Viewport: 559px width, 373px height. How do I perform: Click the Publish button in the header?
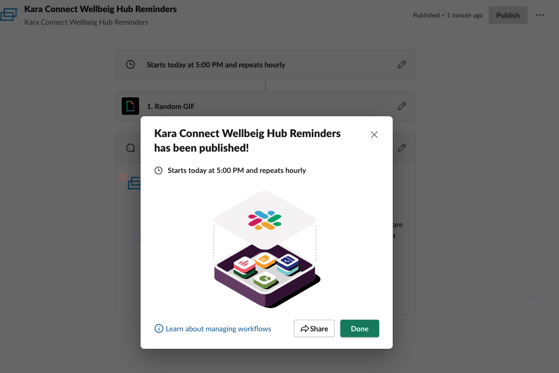point(508,15)
